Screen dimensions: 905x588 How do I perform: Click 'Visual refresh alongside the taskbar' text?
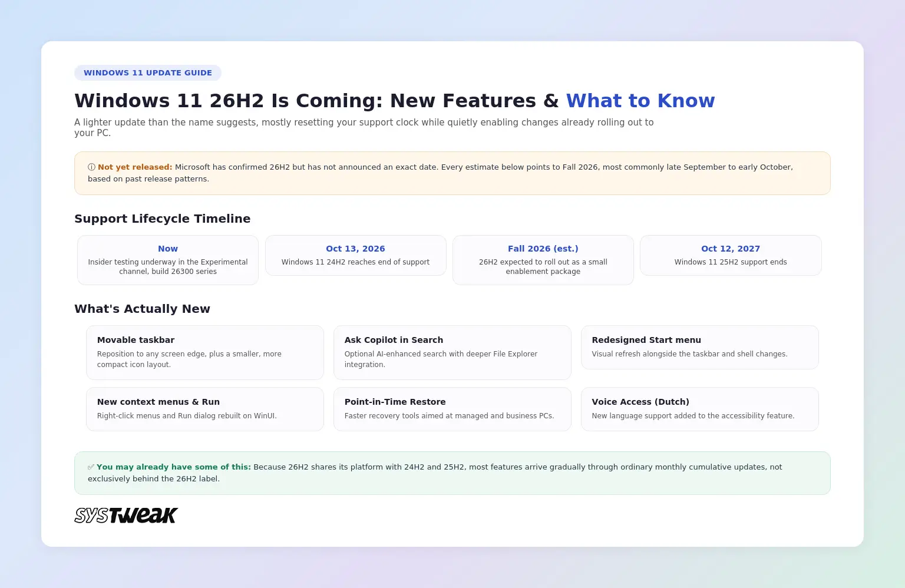[689, 354]
